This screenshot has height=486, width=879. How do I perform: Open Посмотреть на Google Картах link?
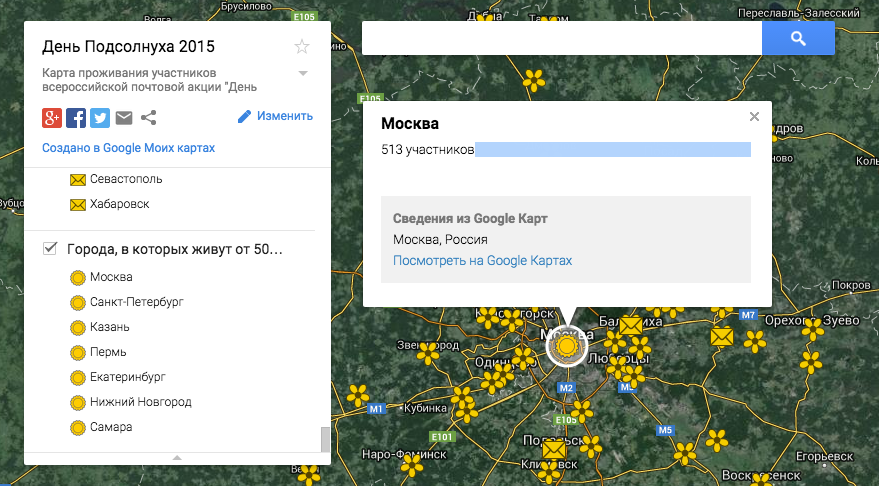pos(482,261)
